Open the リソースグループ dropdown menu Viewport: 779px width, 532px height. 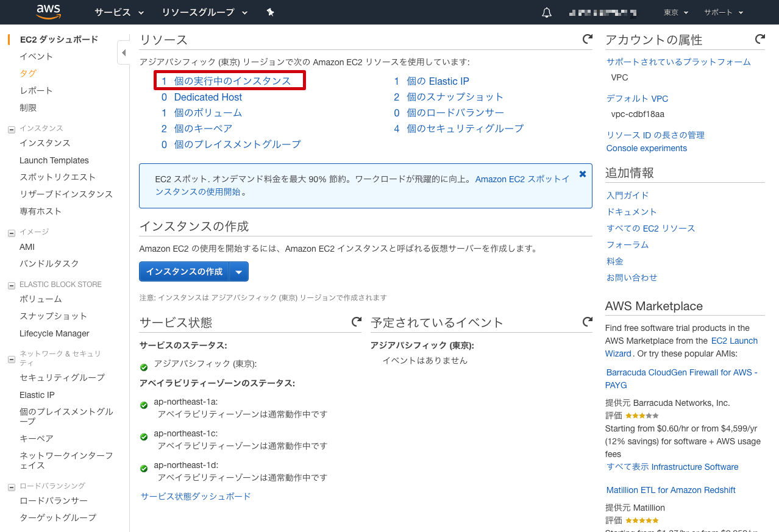(x=205, y=12)
